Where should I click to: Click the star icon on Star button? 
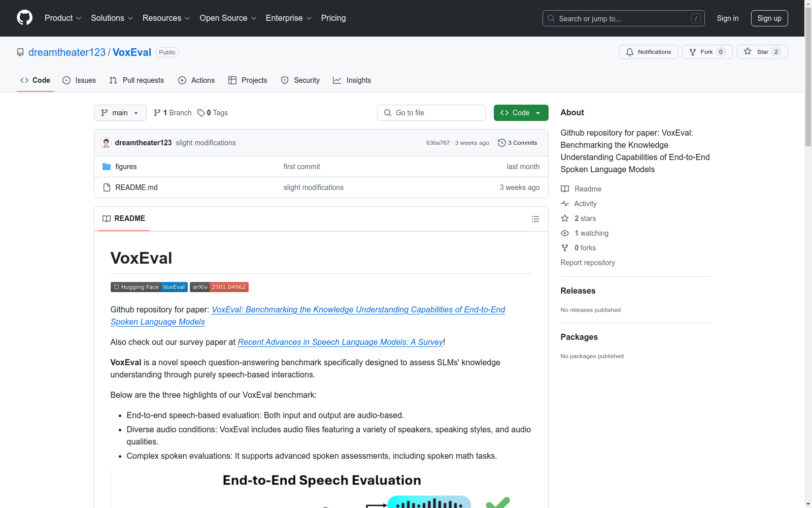[748, 51]
